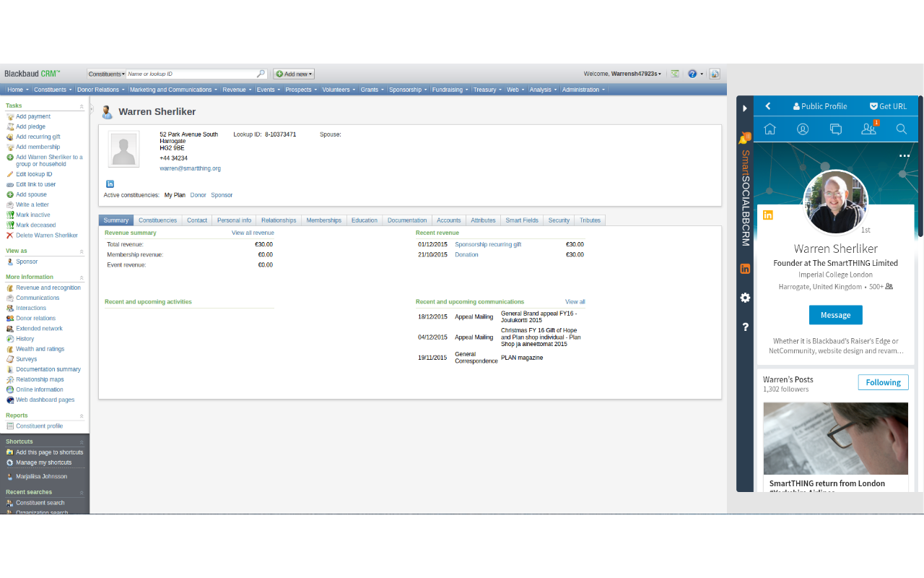Click Add this page to shortcuts
Screen dimensions: 924x578
coord(50,452)
